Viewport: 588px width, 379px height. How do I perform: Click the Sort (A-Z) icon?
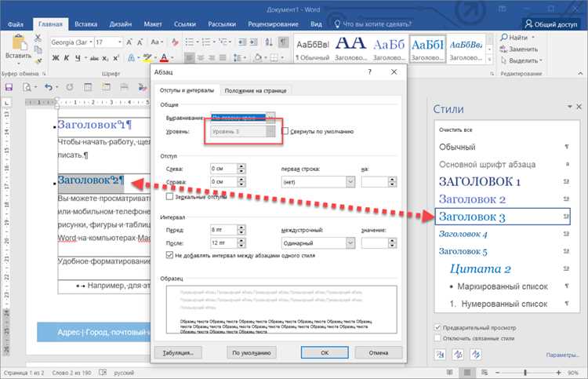[268, 42]
